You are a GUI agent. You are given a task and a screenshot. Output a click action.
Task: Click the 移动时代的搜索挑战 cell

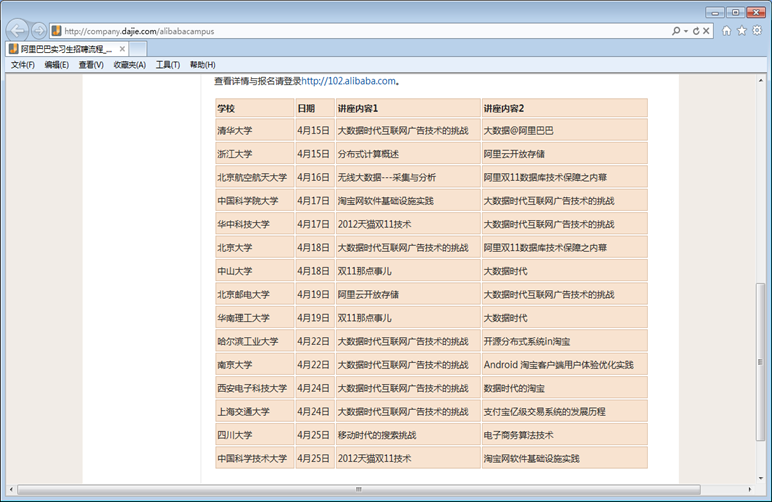coord(408,435)
